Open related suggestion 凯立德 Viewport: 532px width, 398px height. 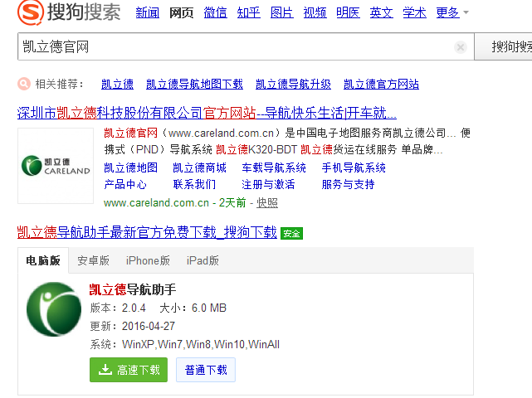pyautogui.click(x=117, y=84)
